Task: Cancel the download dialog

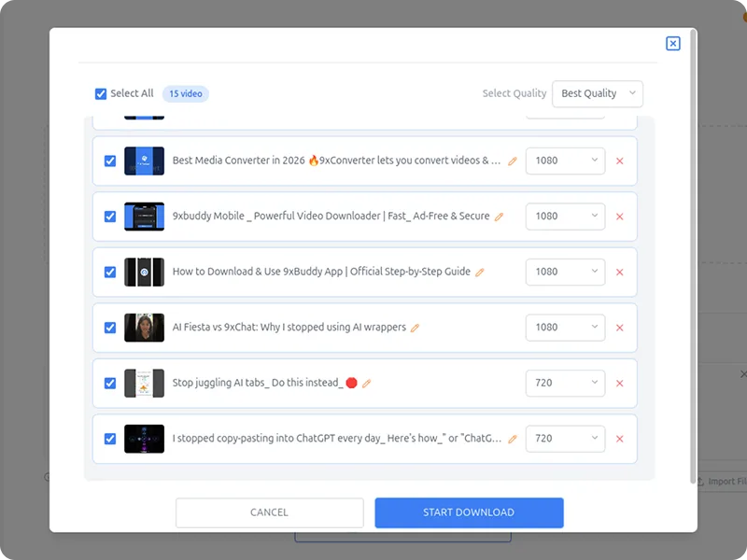Action: pos(270,512)
